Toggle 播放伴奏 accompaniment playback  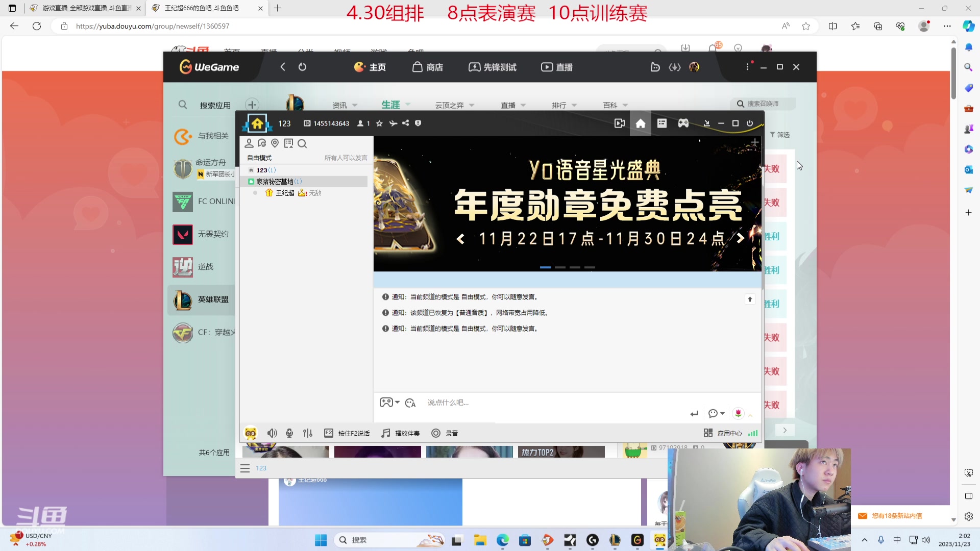[x=401, y=433]
